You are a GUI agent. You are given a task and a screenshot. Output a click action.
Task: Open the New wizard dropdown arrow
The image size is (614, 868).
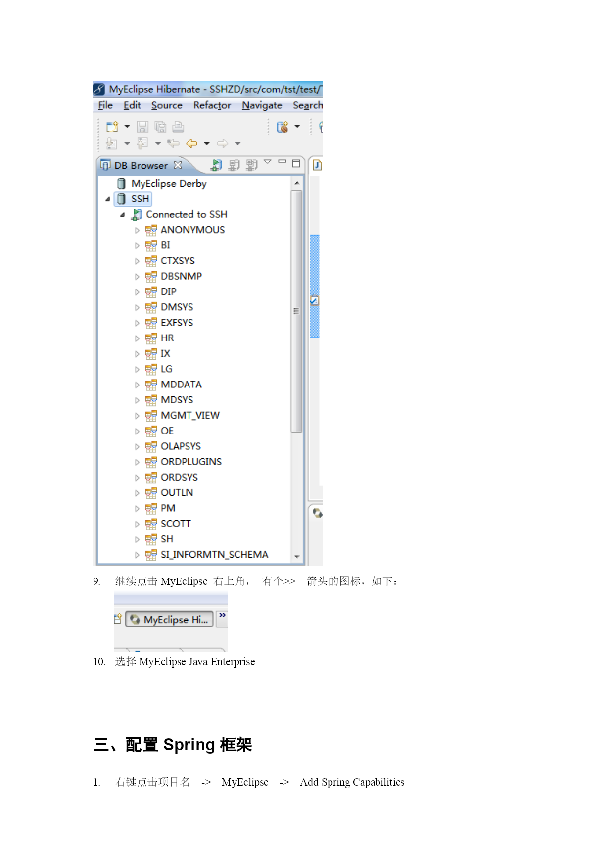pyautogui.click(x=127, y=127)
